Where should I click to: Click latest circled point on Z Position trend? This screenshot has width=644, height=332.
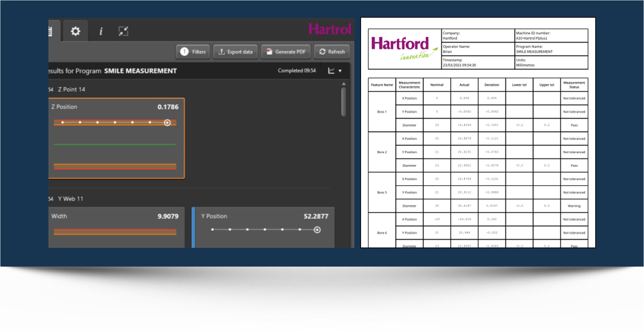[167, 123]
